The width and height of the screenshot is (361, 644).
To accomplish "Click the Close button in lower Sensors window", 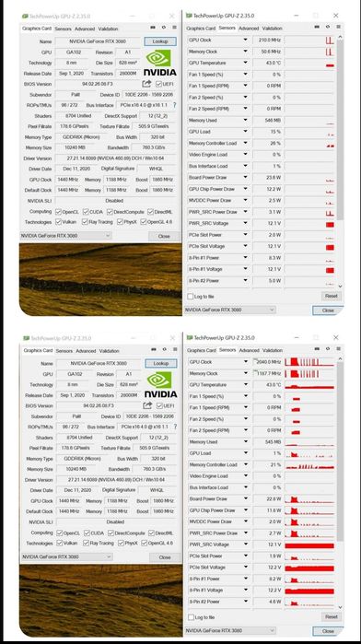I will [328, 631].
